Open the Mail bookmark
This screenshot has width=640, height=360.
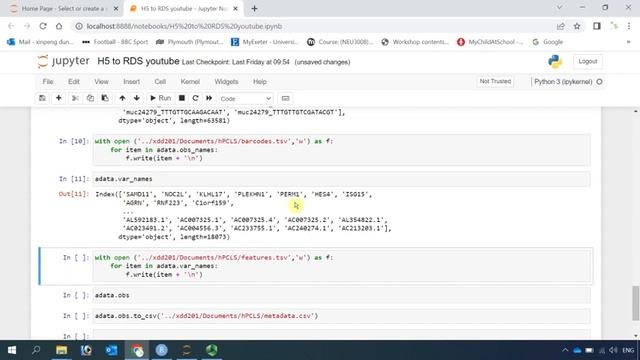point(40,42)
